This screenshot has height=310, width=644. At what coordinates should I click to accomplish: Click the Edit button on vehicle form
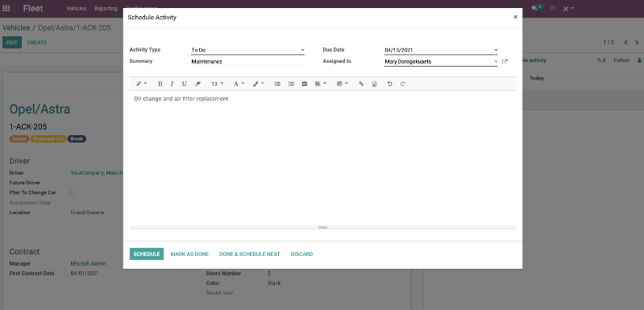12,43
